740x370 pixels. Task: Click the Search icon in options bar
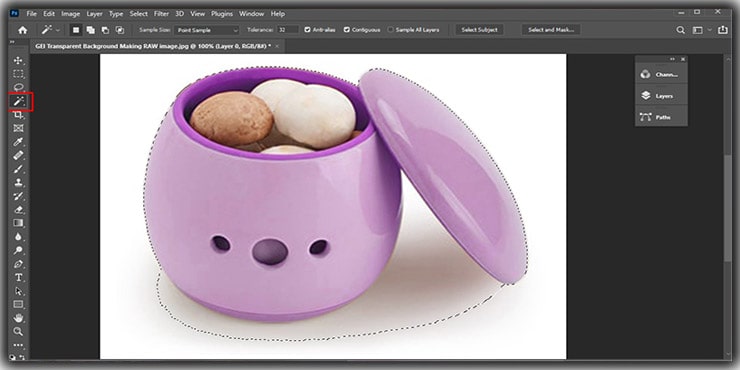click(681, 30)
